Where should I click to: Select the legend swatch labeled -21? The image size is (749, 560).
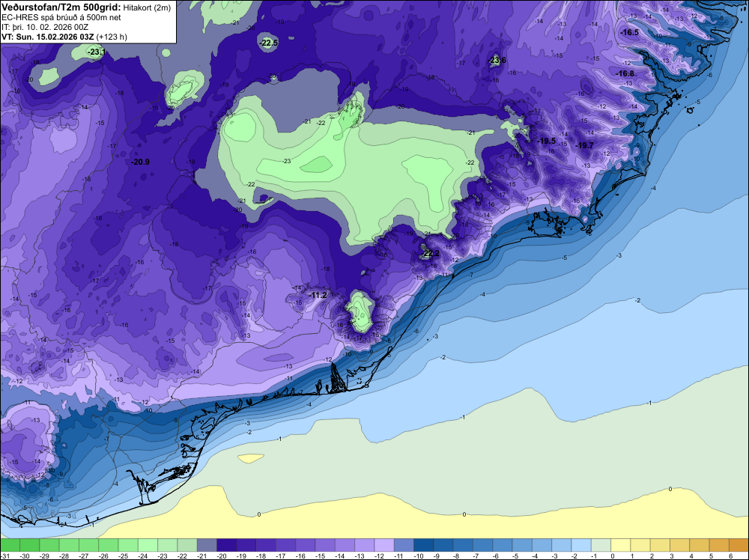tap(207, 545)
